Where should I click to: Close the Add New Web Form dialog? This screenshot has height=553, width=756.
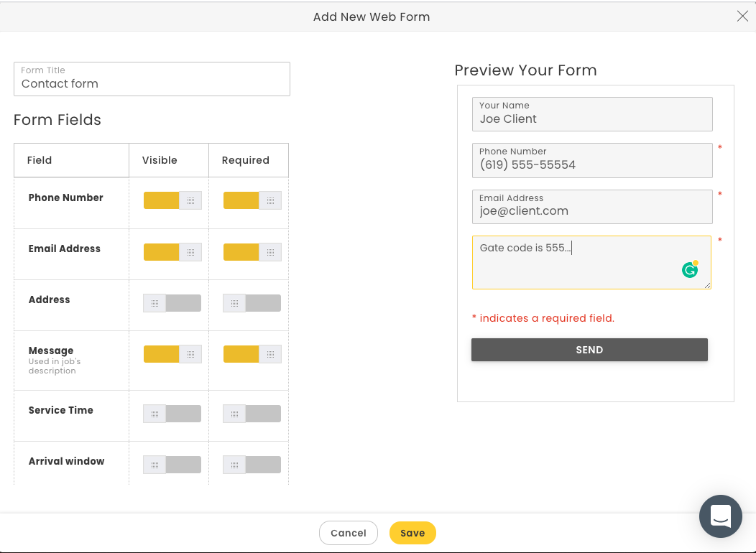tap(742, 17)
